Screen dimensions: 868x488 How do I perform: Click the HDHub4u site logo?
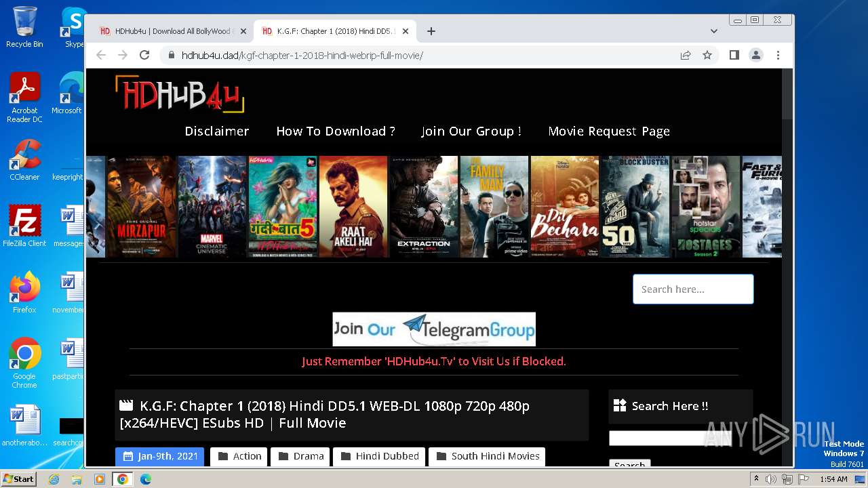pos(180,94)
